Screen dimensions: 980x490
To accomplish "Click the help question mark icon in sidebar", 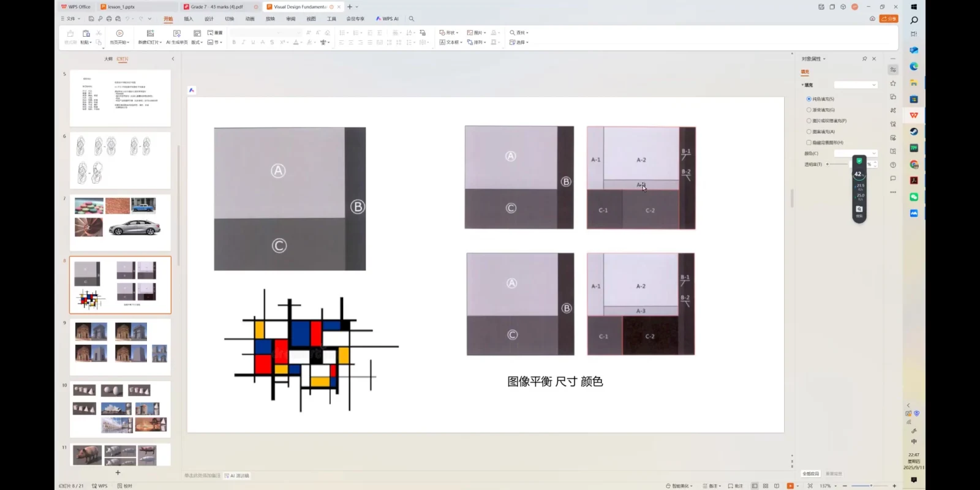I will [893, 165].
